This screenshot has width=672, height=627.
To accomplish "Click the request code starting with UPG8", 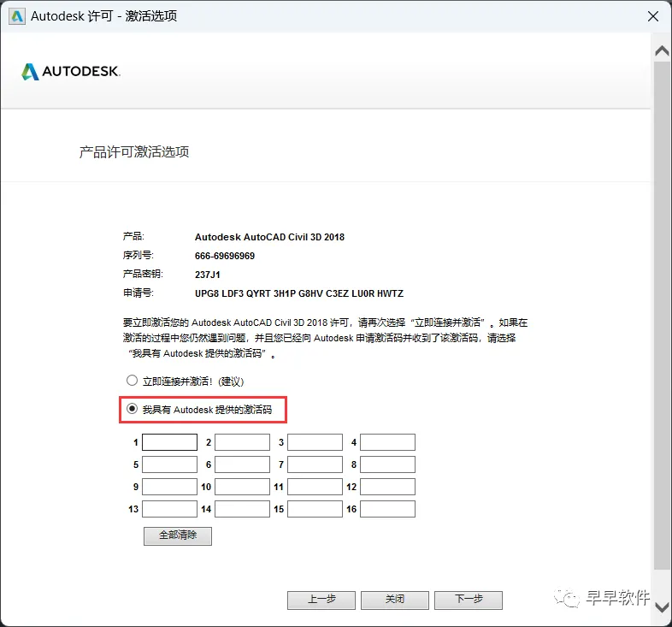I will pos(299,293).
